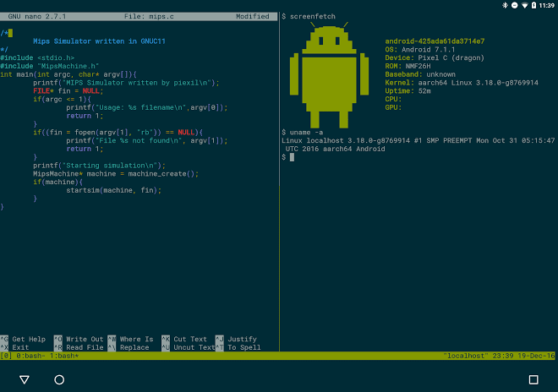Click the '$ uname -a' command line
The image size is (558, 392).
pyautogui.click(x=303, y=133)
